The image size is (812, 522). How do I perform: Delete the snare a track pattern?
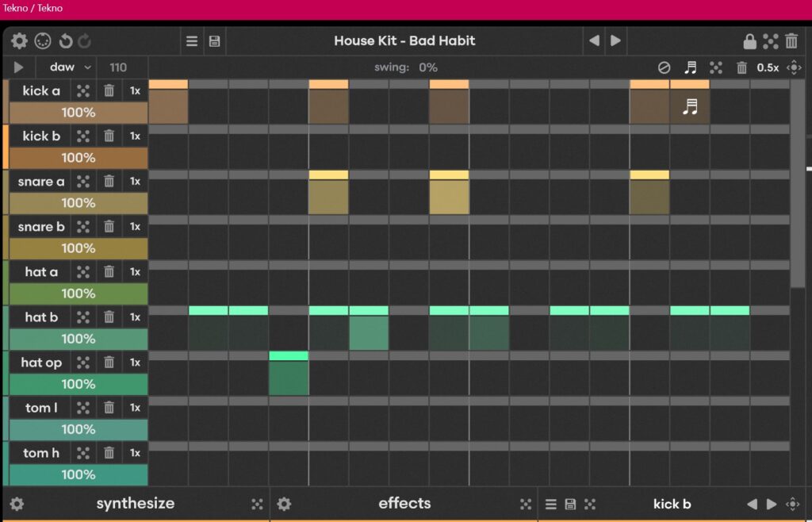pyautogui.click(x=109, y=181)
